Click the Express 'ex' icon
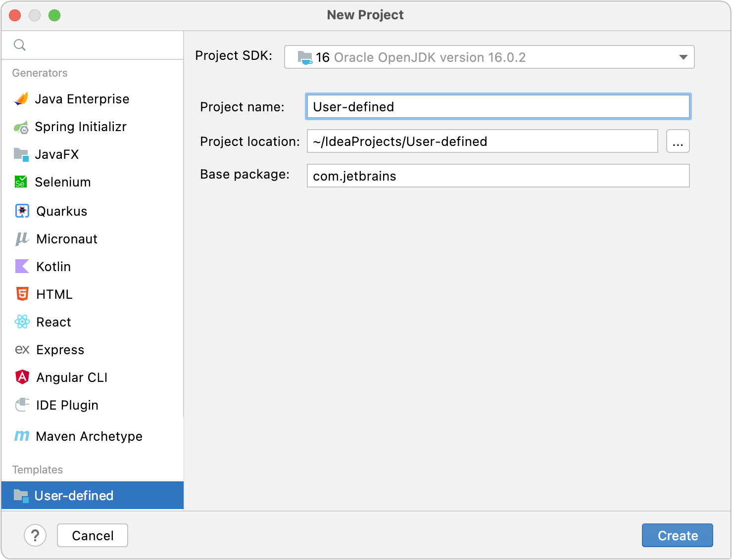 [22, 350]
